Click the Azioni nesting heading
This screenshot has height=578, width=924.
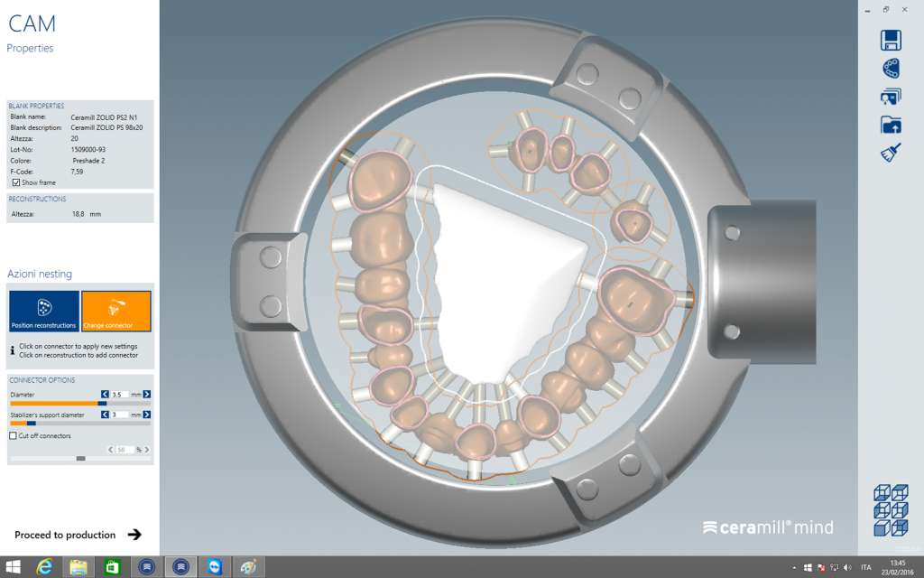pyautogui.click(x=40, y=274)
